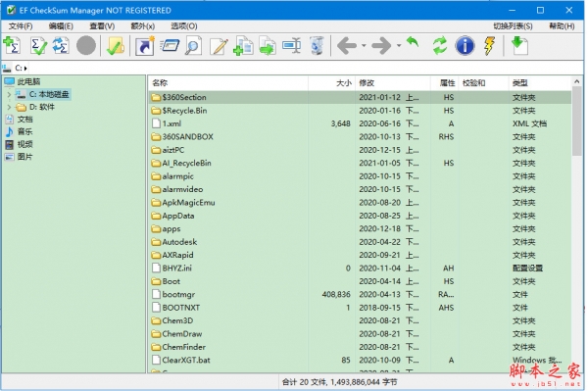Viewport: 588px width, 391px height.
Task: Click the green refresh arrows icon
Action: pos(439,46)
